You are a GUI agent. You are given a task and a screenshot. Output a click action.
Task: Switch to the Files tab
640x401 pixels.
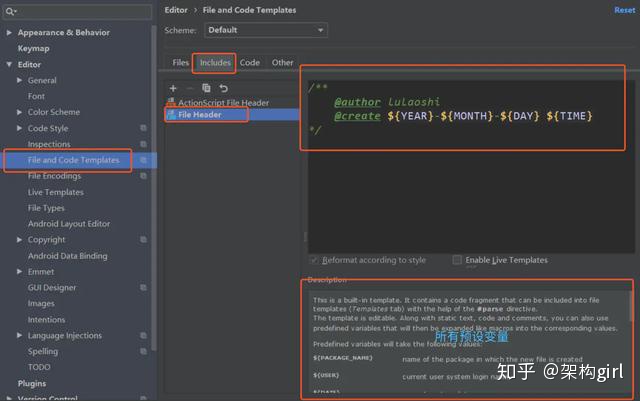coord(180,62)
